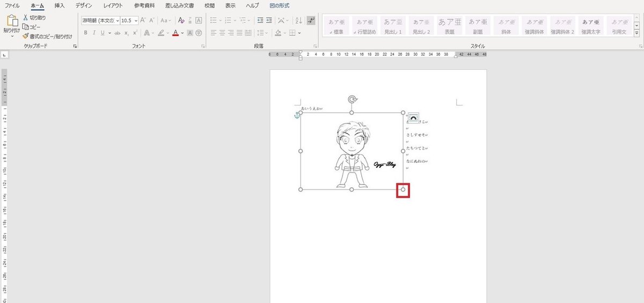Apply the 引用文 style
Image resolution: width=644 pixels, height=303 pixels.
point(619,26)
